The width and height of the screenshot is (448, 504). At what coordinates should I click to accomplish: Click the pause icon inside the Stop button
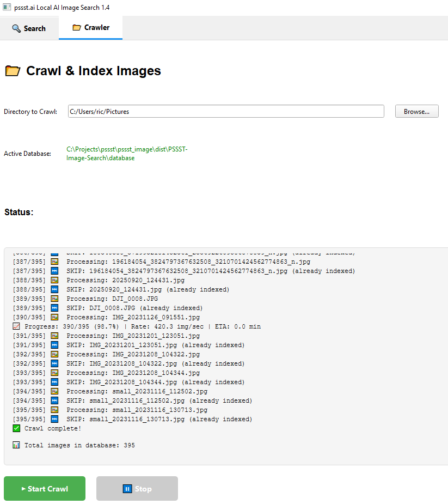point(126,488)
